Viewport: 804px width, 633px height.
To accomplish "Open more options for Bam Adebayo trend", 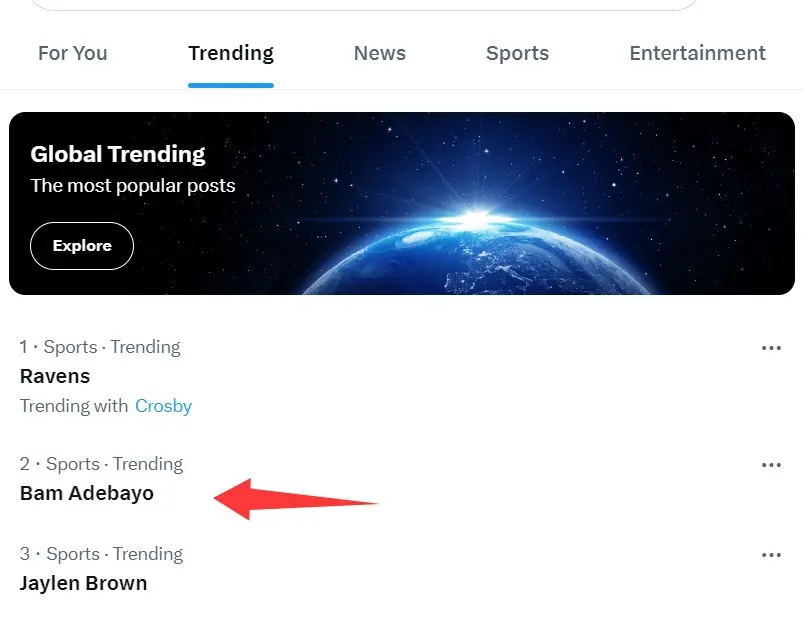I will 770,465.
